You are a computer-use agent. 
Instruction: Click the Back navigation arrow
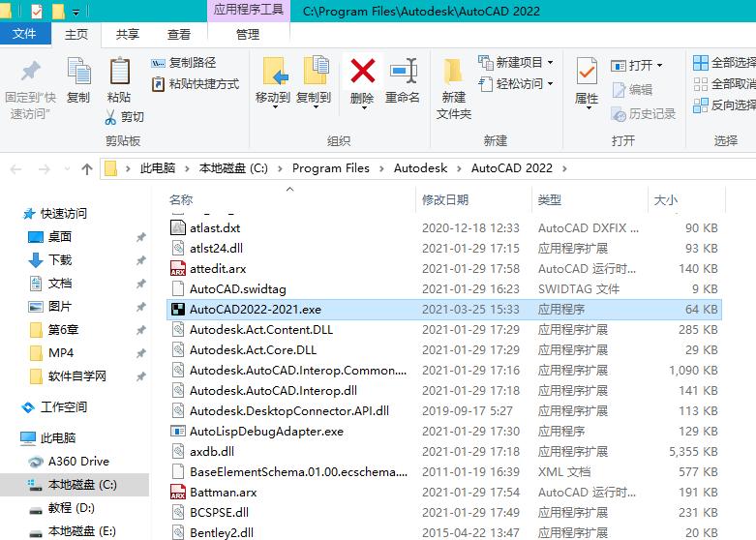(15, 169)
